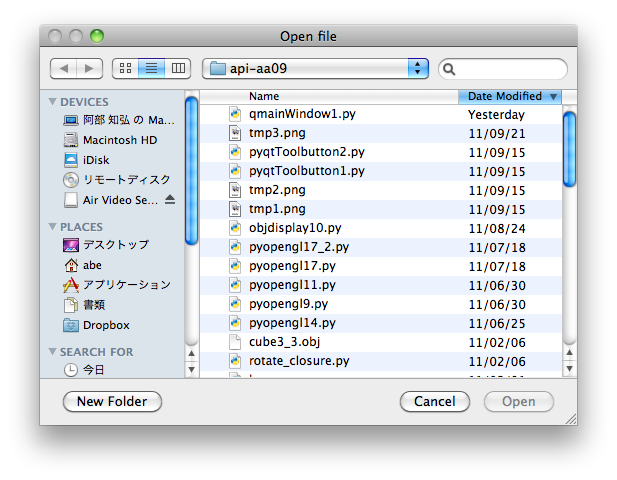The width and height of the screenshot is (617, 480).
Task: Select the tmp3.png file icon
Action: coord(235,133)
